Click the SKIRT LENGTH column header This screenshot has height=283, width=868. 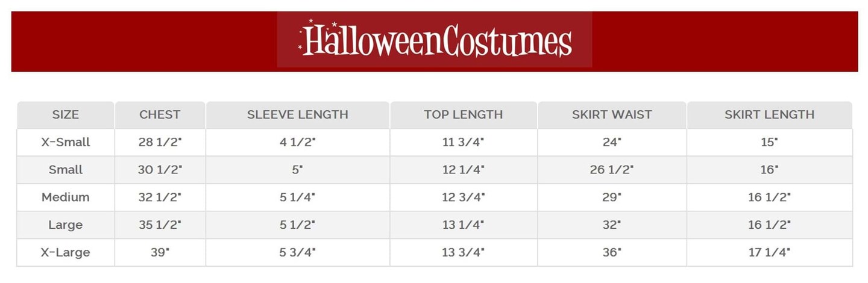coord(769,114)
